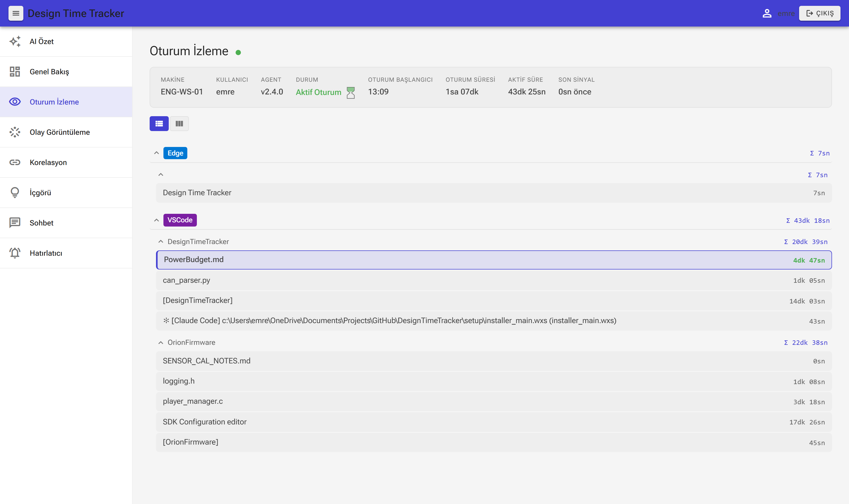The image size is (849, 504).
Task: Open the hamburger menu icon
Action: tap(16, 13)
